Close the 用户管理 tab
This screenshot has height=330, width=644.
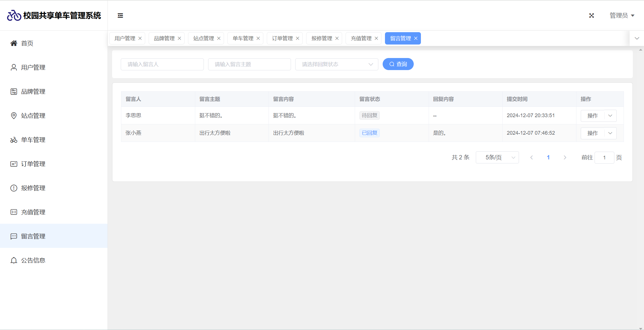tap(140, 38)
